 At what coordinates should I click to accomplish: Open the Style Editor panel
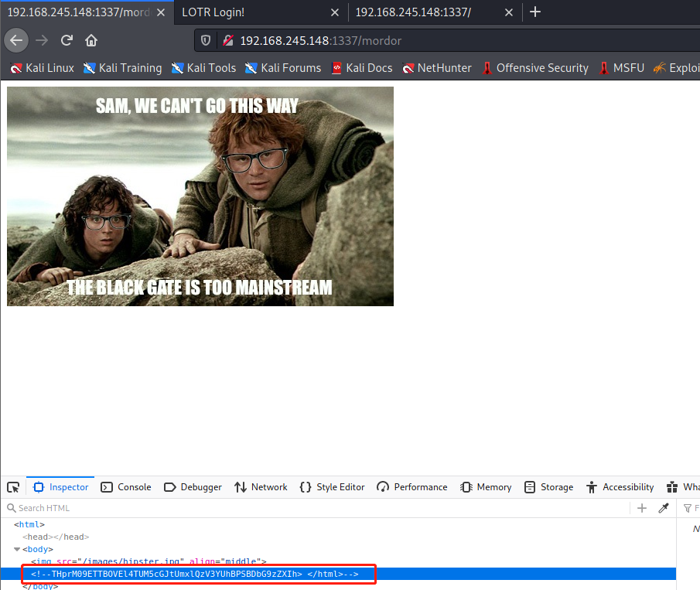332,487
